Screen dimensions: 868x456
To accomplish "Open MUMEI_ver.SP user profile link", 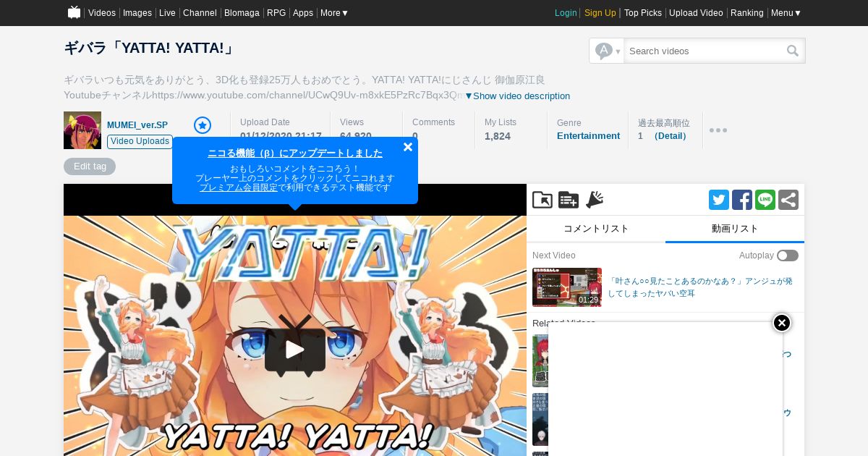I will pos(137,125).
